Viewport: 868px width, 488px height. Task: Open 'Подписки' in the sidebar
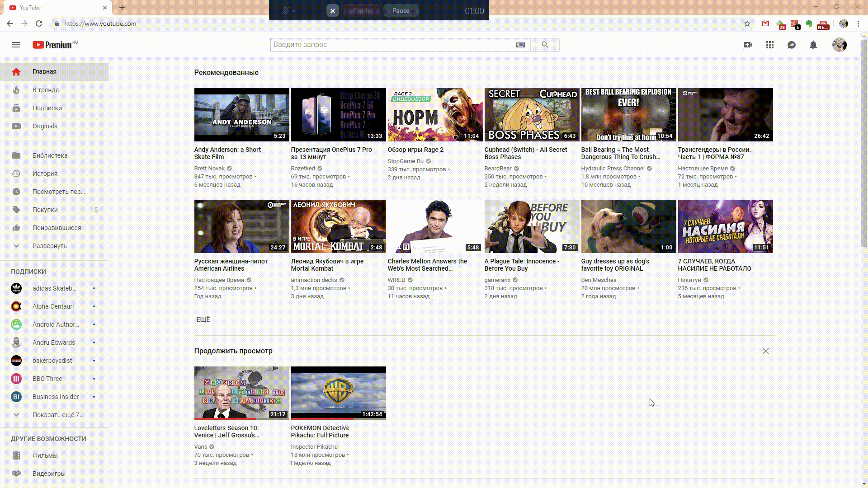pyautogui.click(x=47, y=108)
